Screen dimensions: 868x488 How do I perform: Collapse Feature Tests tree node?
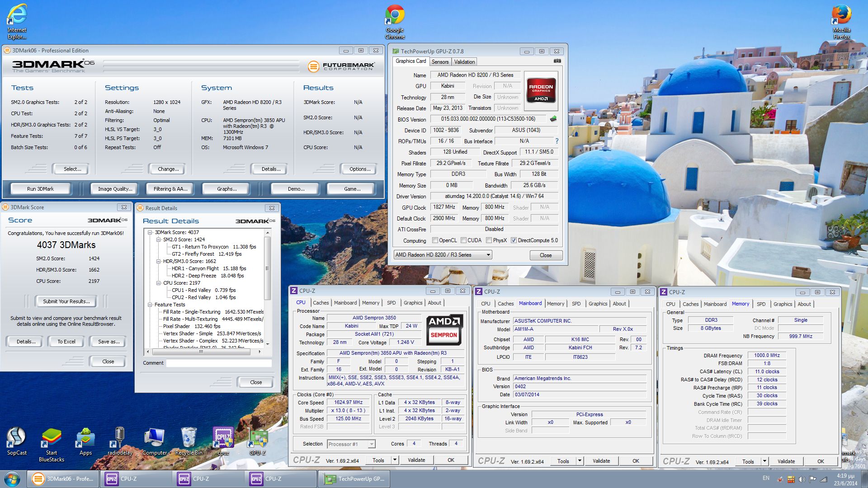pos(150,305)
